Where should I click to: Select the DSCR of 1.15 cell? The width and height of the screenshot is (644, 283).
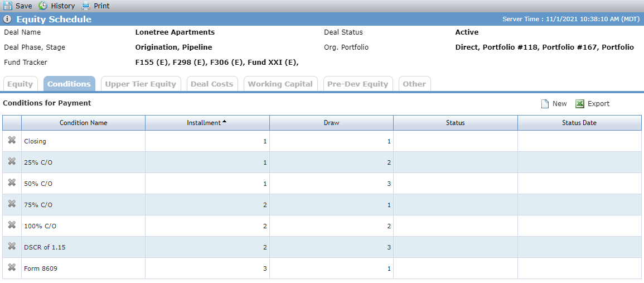pyautogui.click(x=84, y=247)
